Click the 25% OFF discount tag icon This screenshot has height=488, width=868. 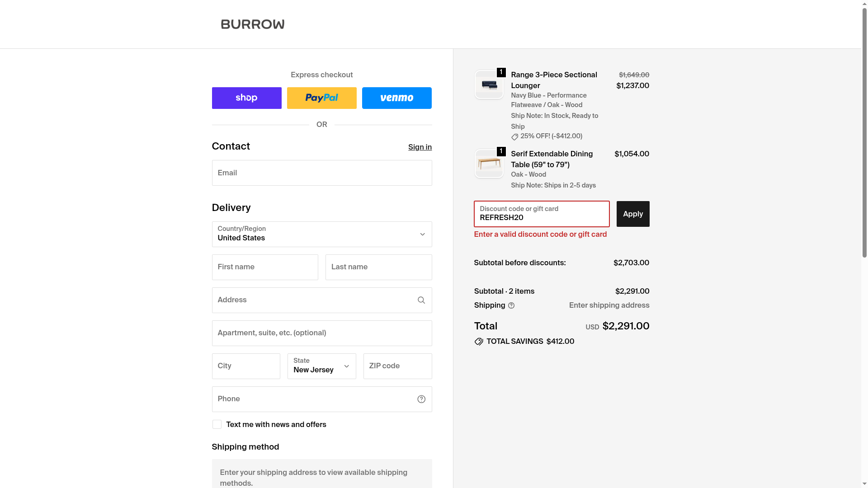(x=515, y=137)
